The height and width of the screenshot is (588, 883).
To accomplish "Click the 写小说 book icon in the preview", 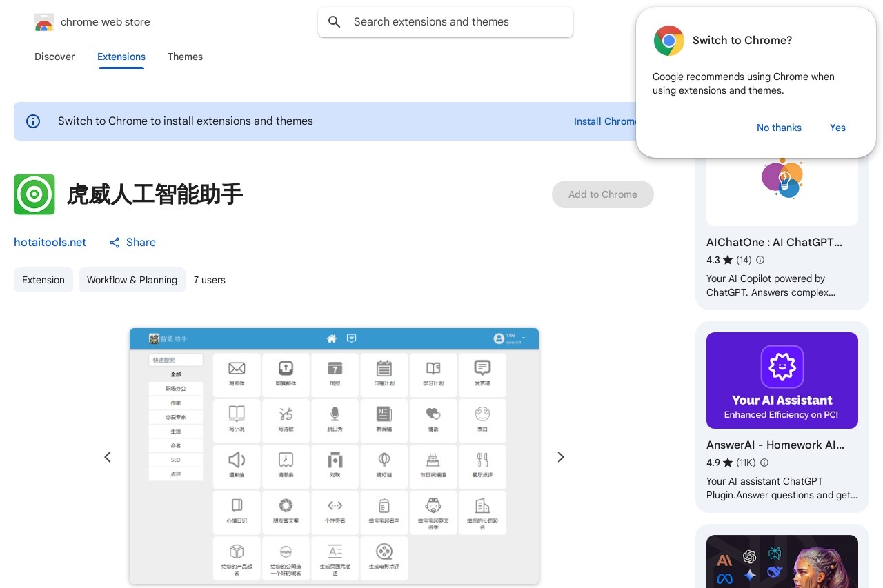I will (x=237, y=414).
